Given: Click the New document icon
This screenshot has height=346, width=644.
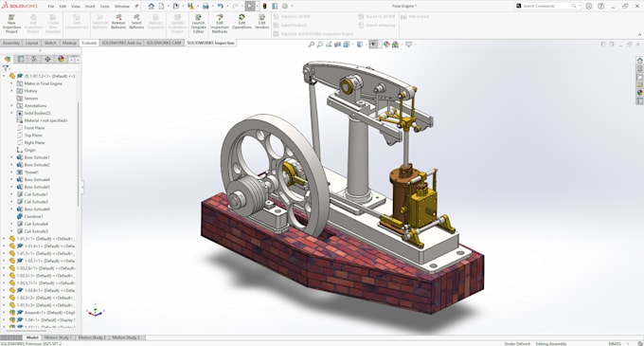Looking at the screenshot, I should tap(161, 7).
